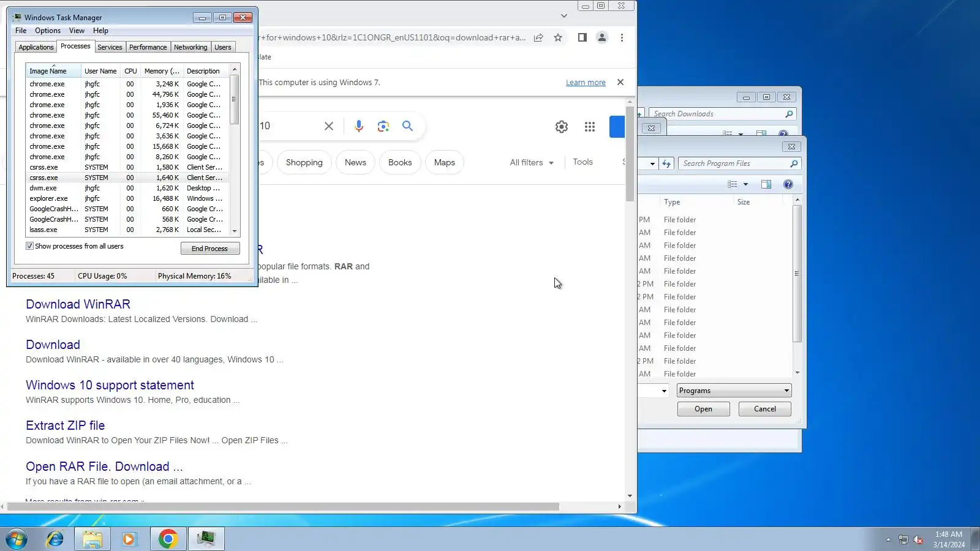This screenshot has width=980, height=551.
Task: Refresh the Program Files dialog location
Action: [666, 163]
